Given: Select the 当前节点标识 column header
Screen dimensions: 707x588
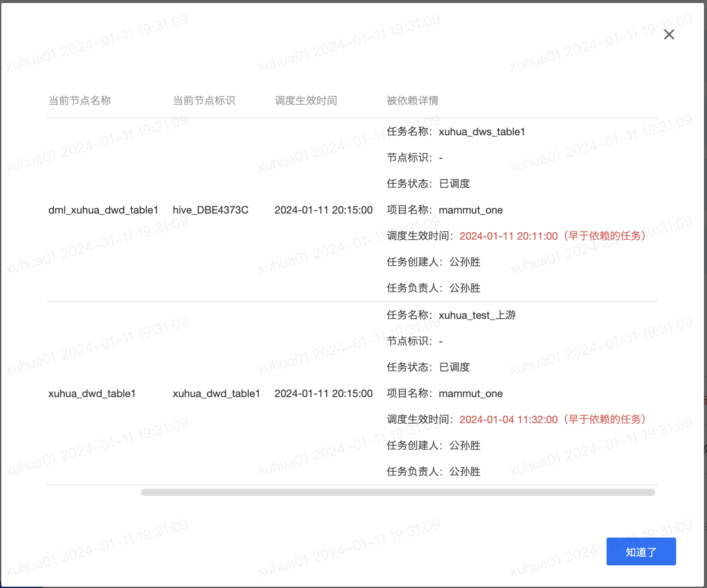Looking at the screenshot, I should (x=204, y=100).
